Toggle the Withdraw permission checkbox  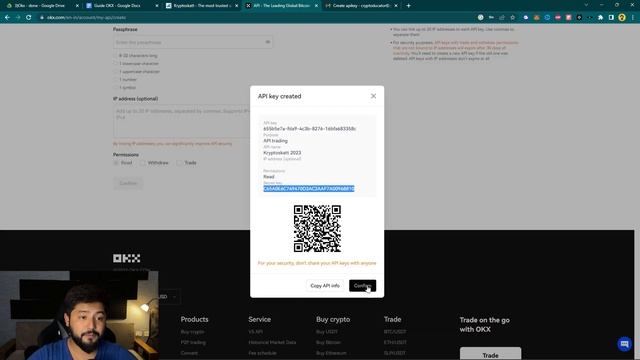pos(142,163)
